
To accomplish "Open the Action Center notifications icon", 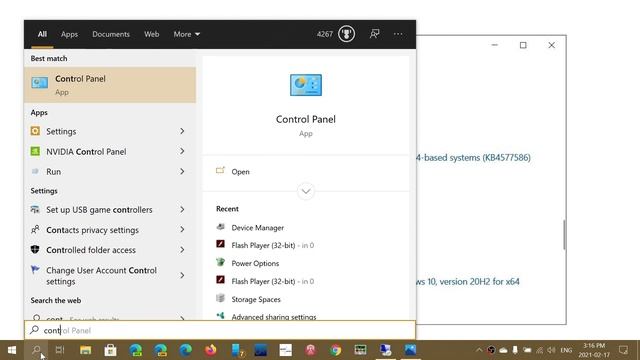I will (623, 350).
